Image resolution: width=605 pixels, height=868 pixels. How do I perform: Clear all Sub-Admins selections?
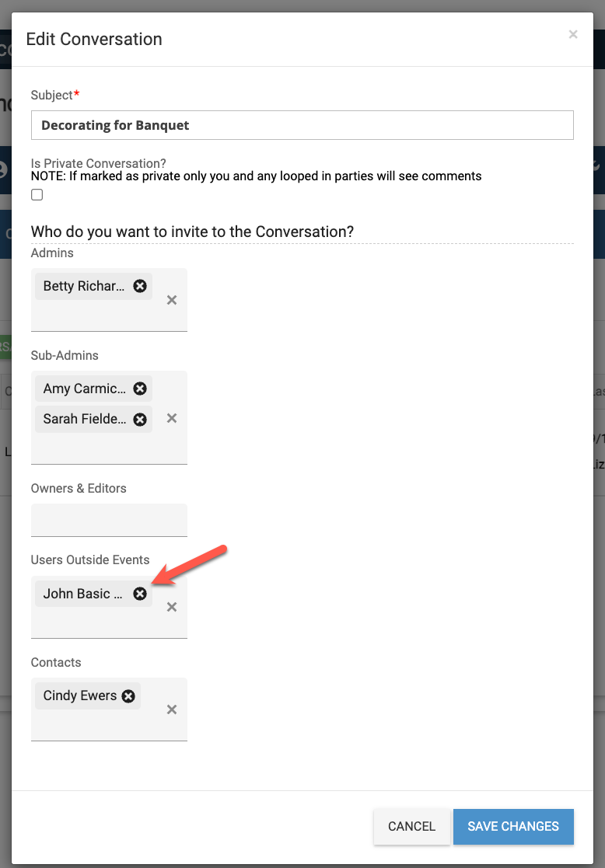172,418
